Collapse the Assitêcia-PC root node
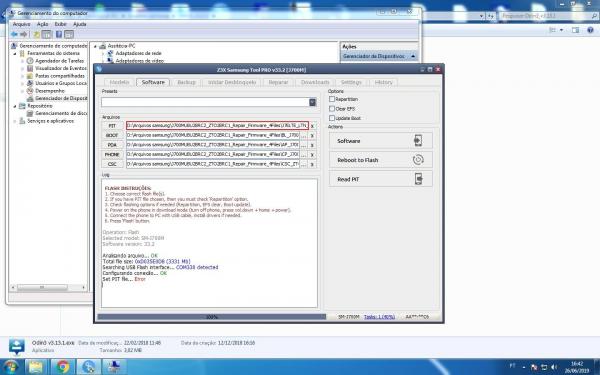The width and height of the screenshot is (600, 375). (95, 46)
